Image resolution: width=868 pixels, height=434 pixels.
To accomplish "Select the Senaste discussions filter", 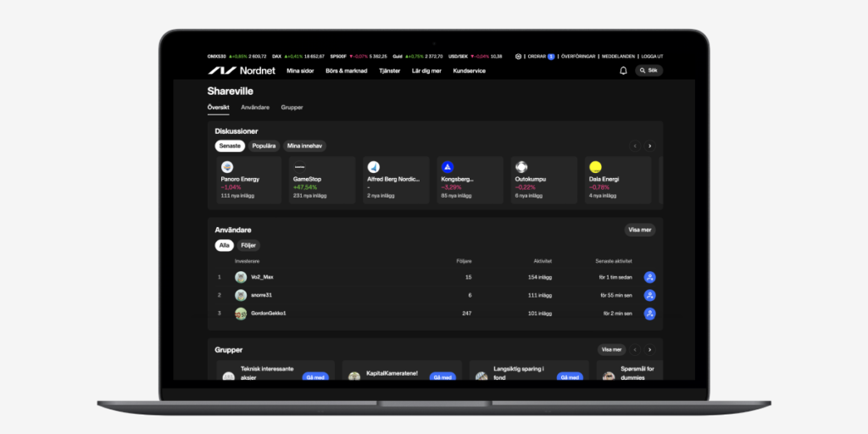I will [230, 146].
